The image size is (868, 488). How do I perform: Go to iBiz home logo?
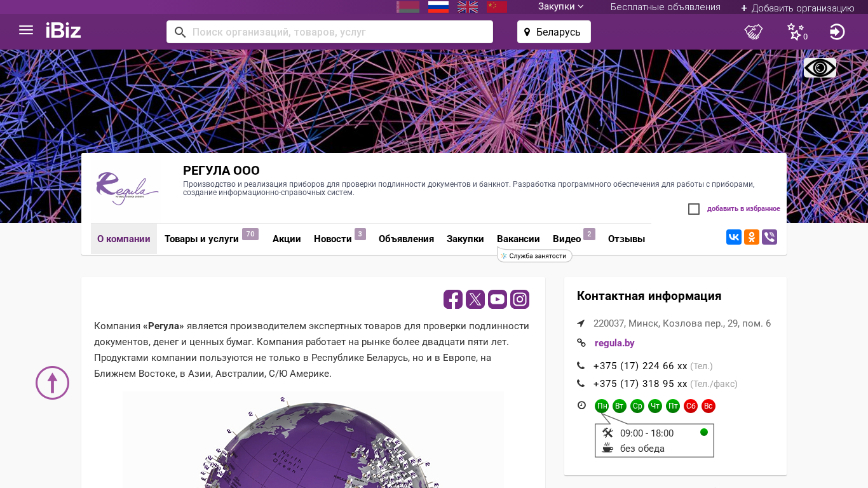[x=64, y=30]
